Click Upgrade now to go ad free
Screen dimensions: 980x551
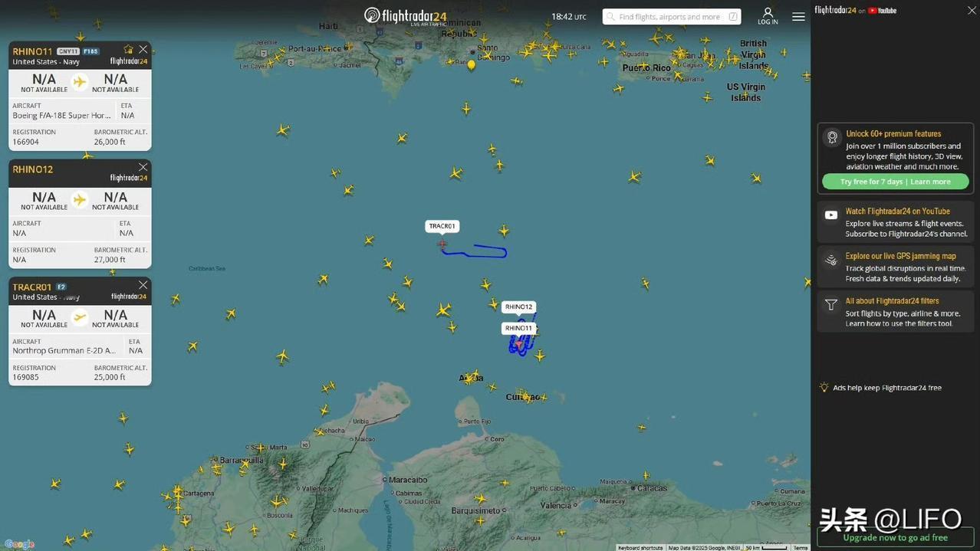click(896, 537)
